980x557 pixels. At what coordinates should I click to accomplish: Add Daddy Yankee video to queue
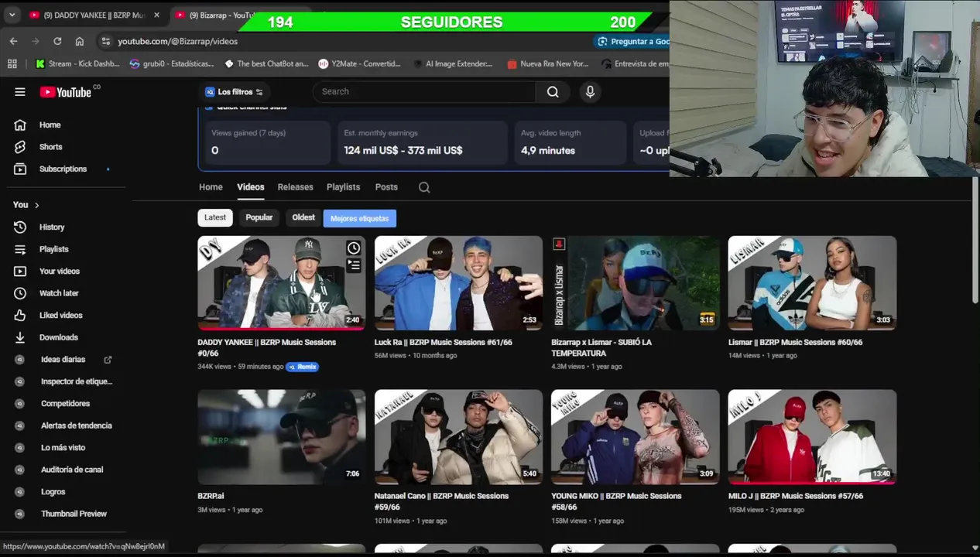353,265
